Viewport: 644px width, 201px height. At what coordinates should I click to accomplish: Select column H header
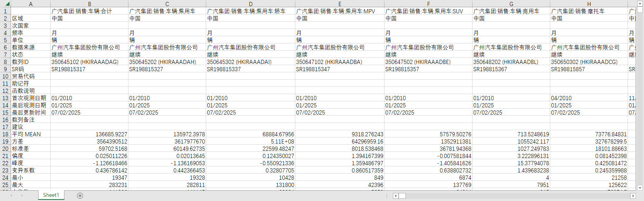589,4
